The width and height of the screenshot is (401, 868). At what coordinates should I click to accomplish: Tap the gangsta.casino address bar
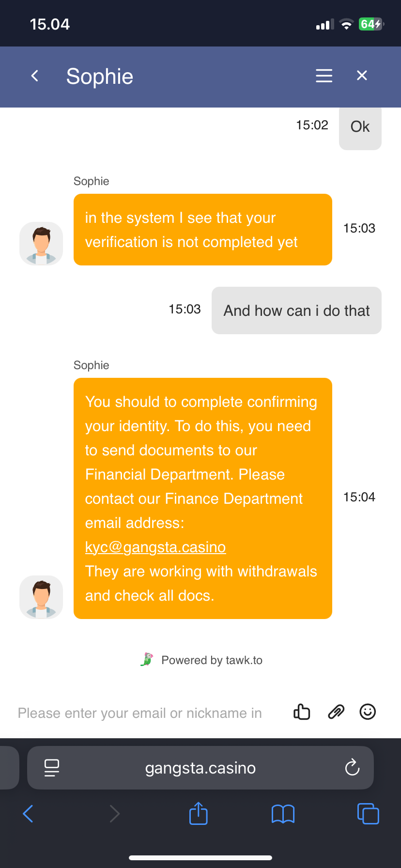pyautogui.click(x=200, y=768)
